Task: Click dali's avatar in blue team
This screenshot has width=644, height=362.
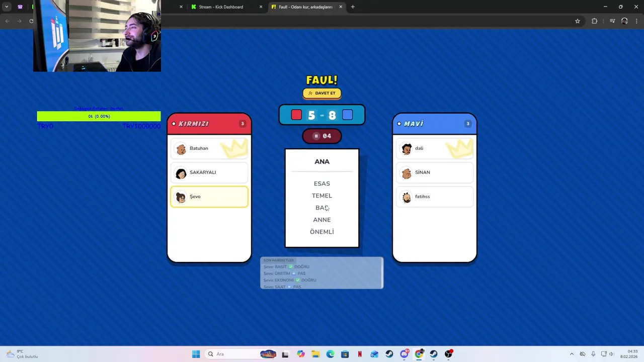Action: [407, 149]
